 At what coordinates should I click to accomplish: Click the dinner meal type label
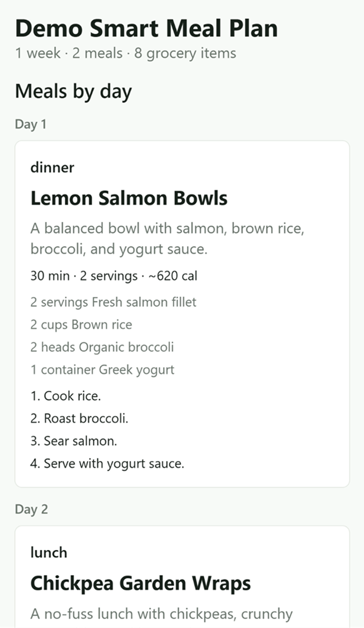tap(52, 167)
